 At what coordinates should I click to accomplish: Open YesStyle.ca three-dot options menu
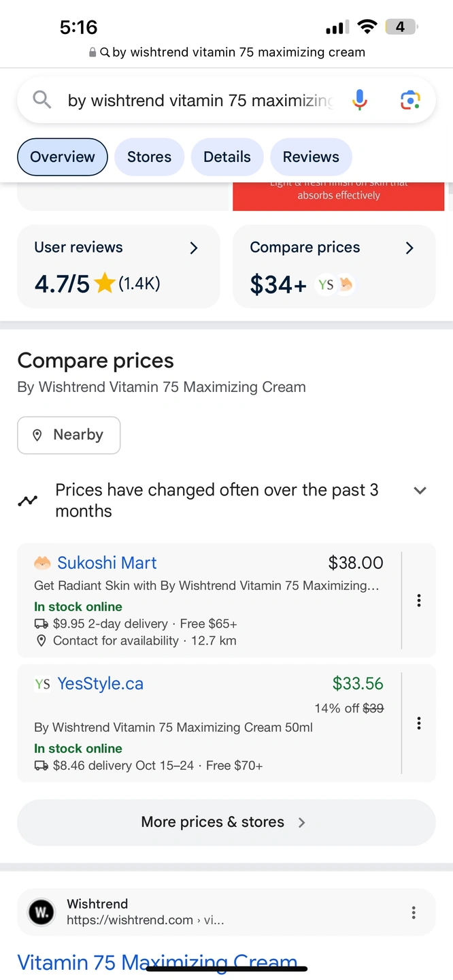[419, 723]
